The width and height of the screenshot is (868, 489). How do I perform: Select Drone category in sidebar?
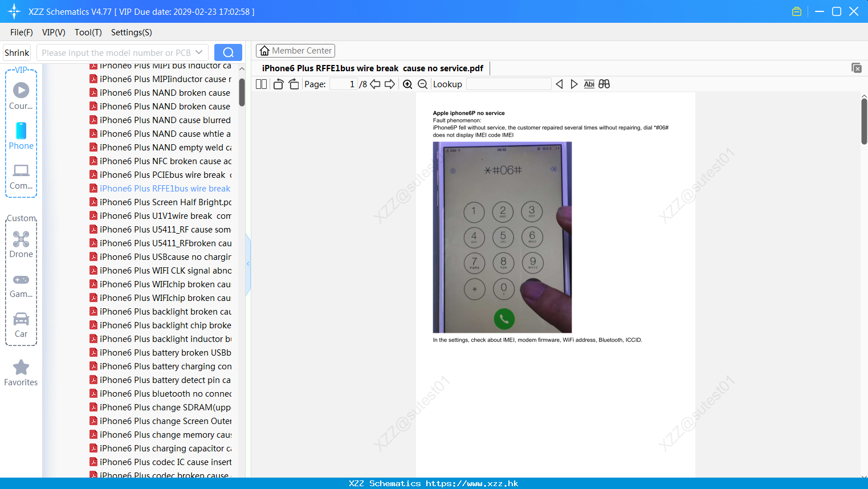point(21,244)
